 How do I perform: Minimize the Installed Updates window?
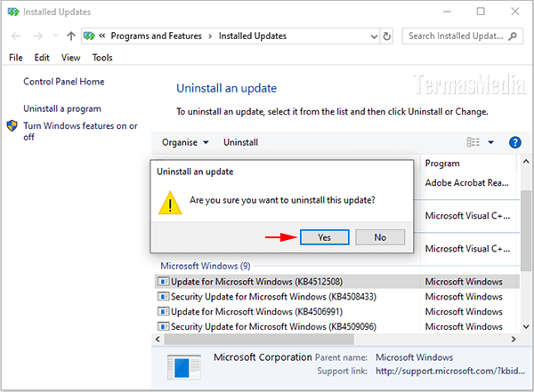pyautogui.click(x=447, y=12)
